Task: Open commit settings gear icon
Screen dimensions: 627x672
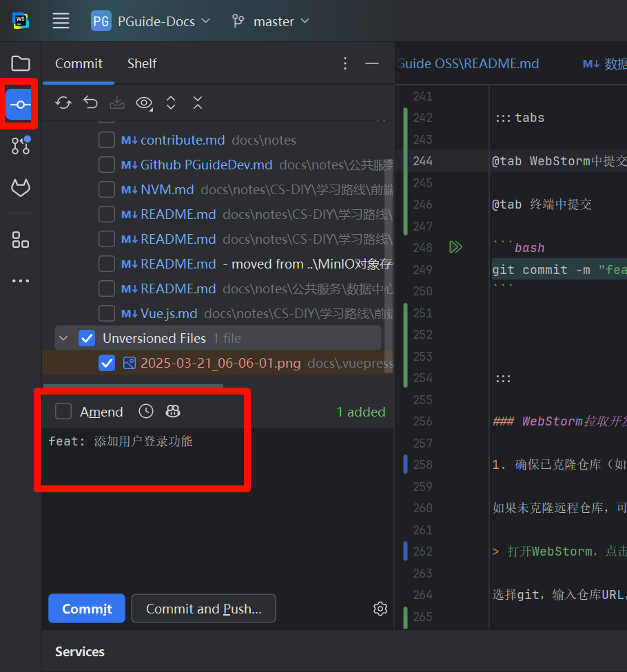Action: pyautogui.click(x=380, y=609)
